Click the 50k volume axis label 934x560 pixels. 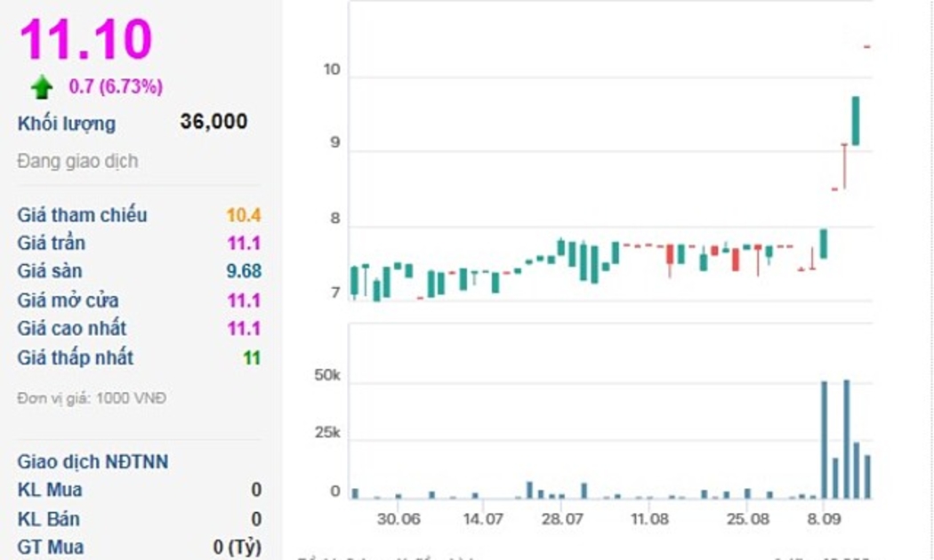[327, 376]
